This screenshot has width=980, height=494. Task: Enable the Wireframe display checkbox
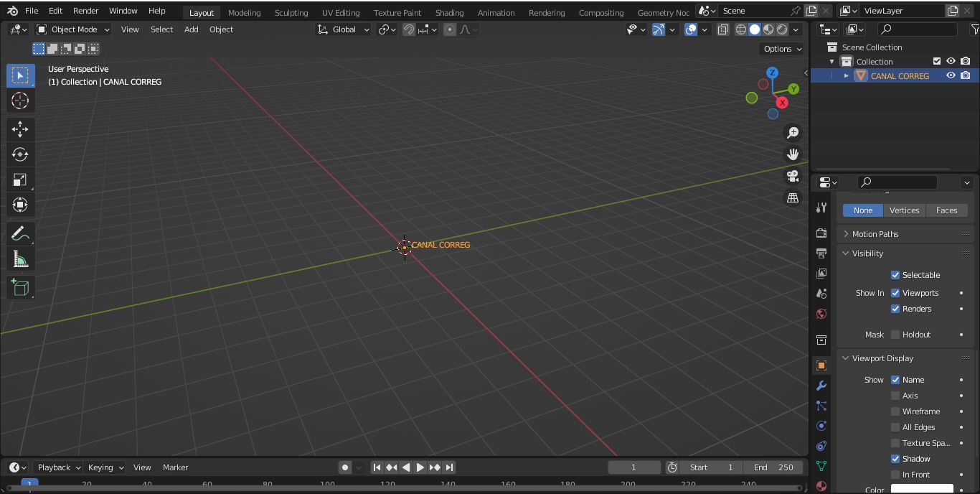(x=895, y=411)
